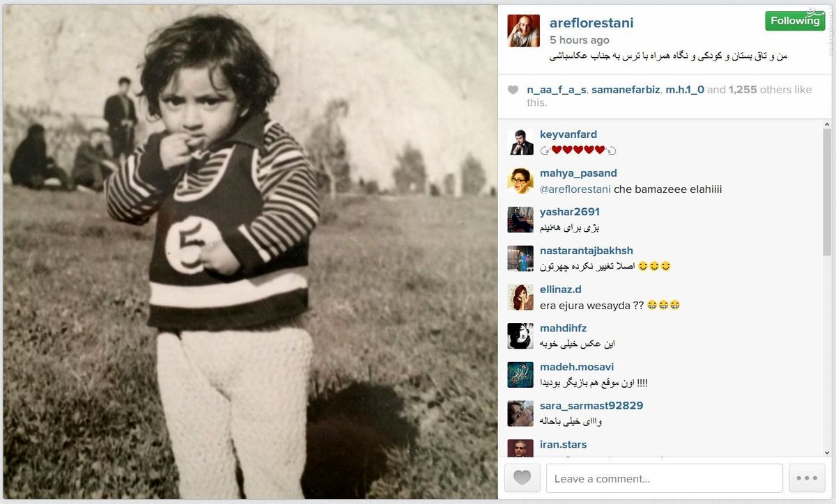
Task: Open the three-dots more options button
Action: point(807,478)
